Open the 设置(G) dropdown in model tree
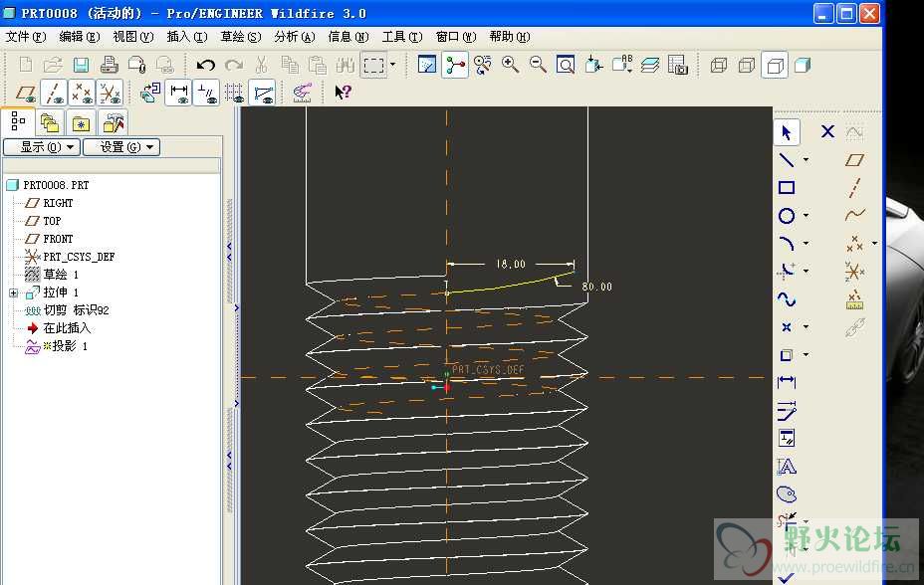The height and width of the screenshot is (585, 924). tap(121, 147)
